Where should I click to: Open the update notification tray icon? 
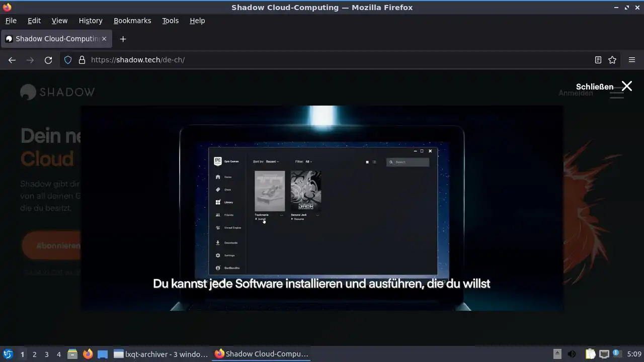point(617,354)
